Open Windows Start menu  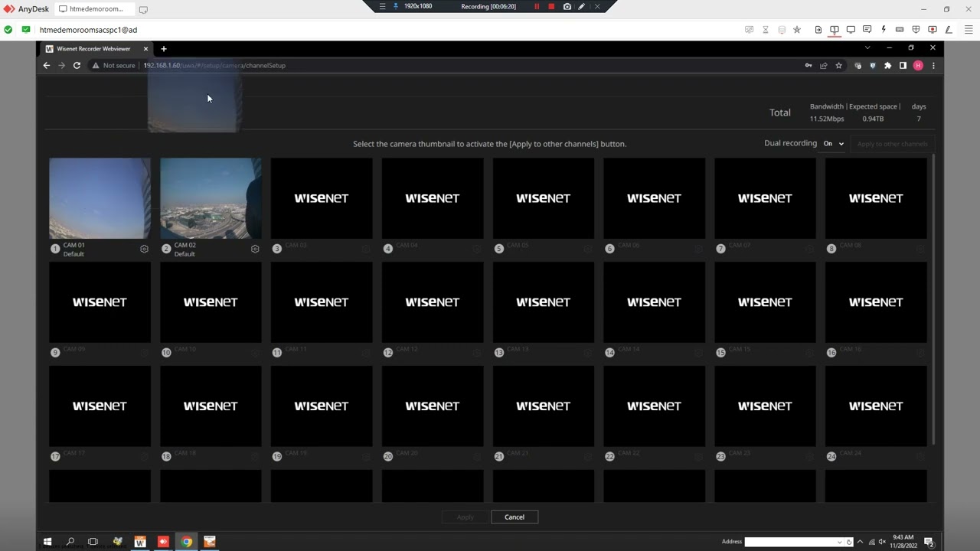click(x=47, y=542)
